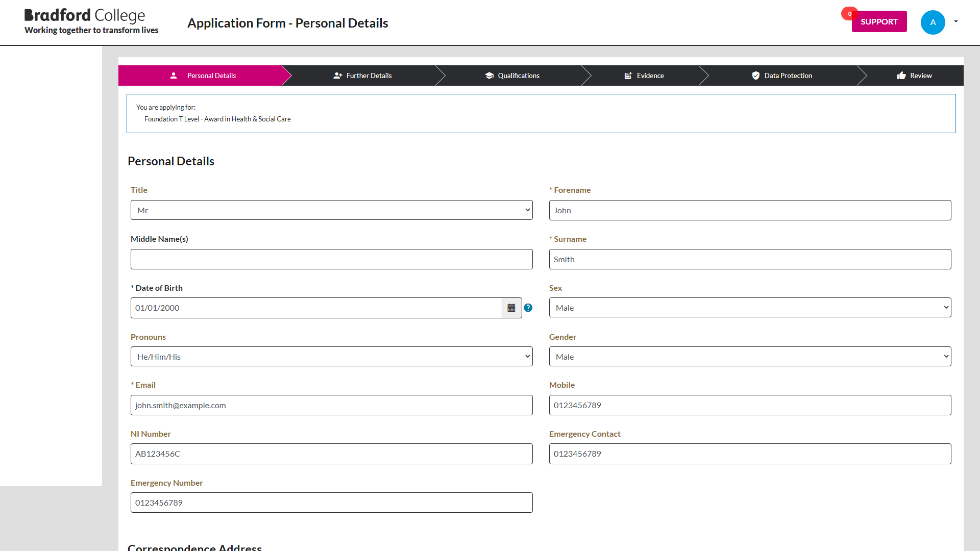Click the Qualifications step icon
This screenshot has width=980, height=551.
[488, 76]
